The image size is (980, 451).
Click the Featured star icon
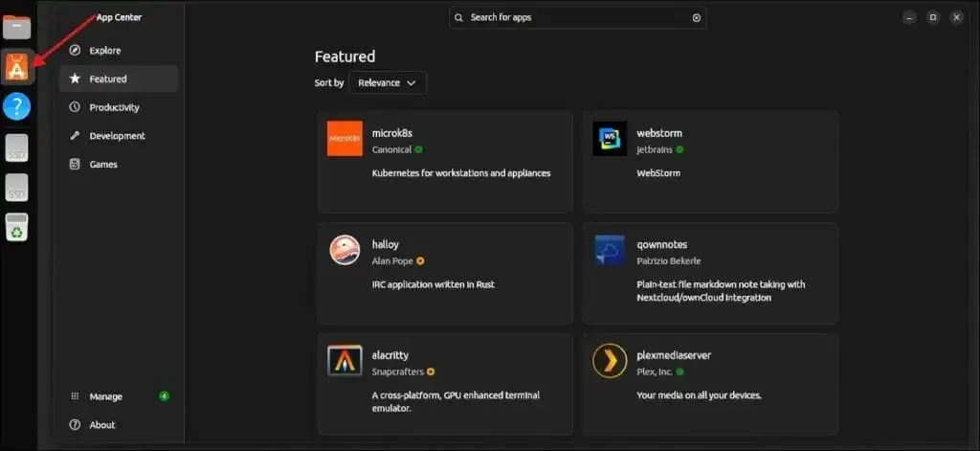click(x=75, y=79)
